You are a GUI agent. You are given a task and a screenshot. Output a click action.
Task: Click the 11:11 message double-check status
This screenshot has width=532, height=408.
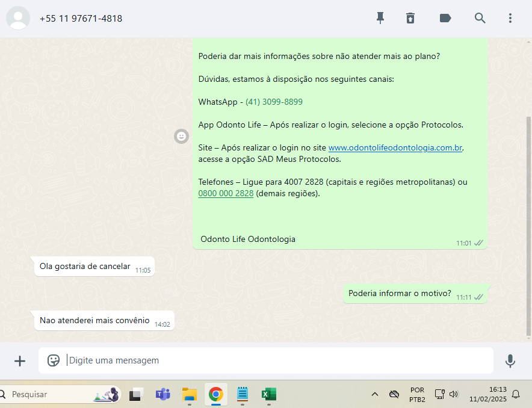[x=478, y=297]
